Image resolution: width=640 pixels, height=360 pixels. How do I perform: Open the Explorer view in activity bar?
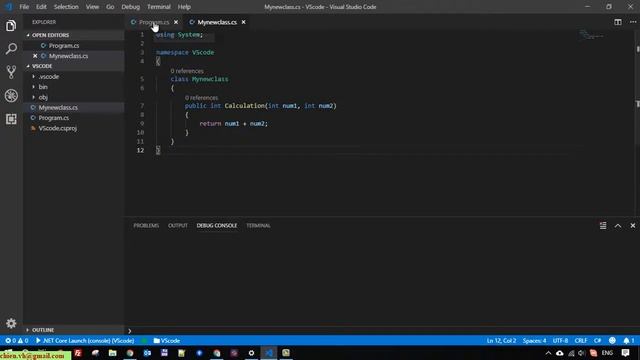coord(11,26)
